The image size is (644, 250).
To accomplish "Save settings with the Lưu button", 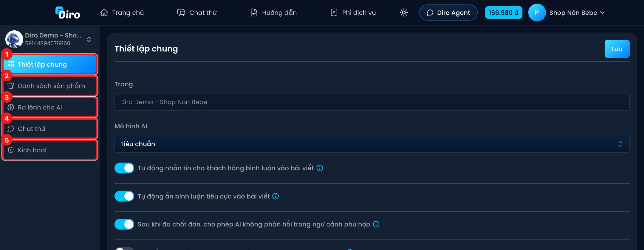I will click(x=617, y=49).
